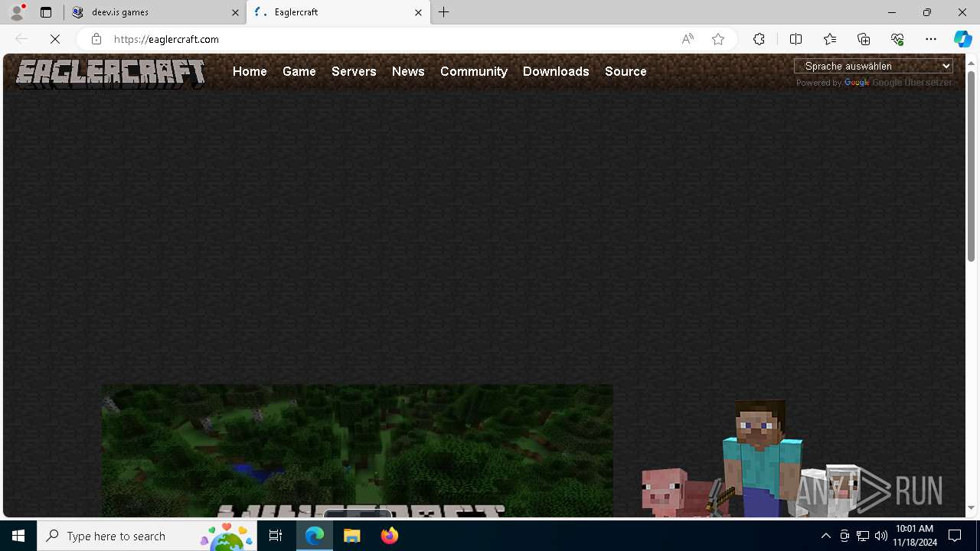Open network status tray icon
Viewport: 980px width, 551px height.
click(863, 536)
